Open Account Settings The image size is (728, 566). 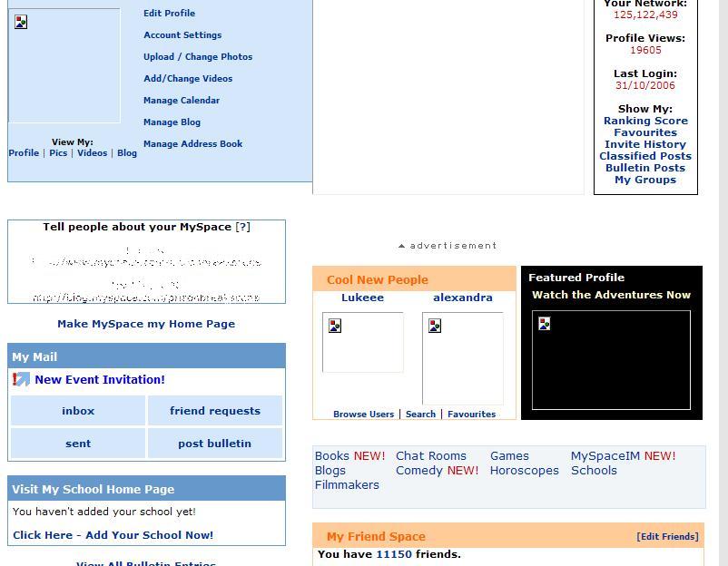click(x=182, y=34)
